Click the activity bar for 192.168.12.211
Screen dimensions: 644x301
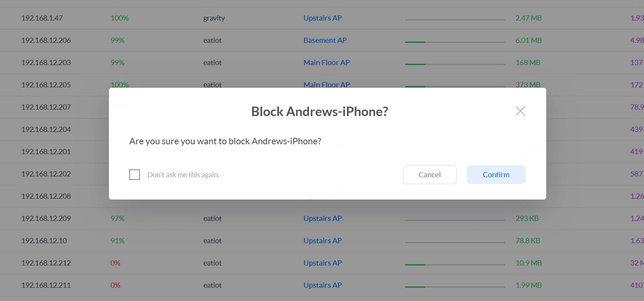[454, 287]
